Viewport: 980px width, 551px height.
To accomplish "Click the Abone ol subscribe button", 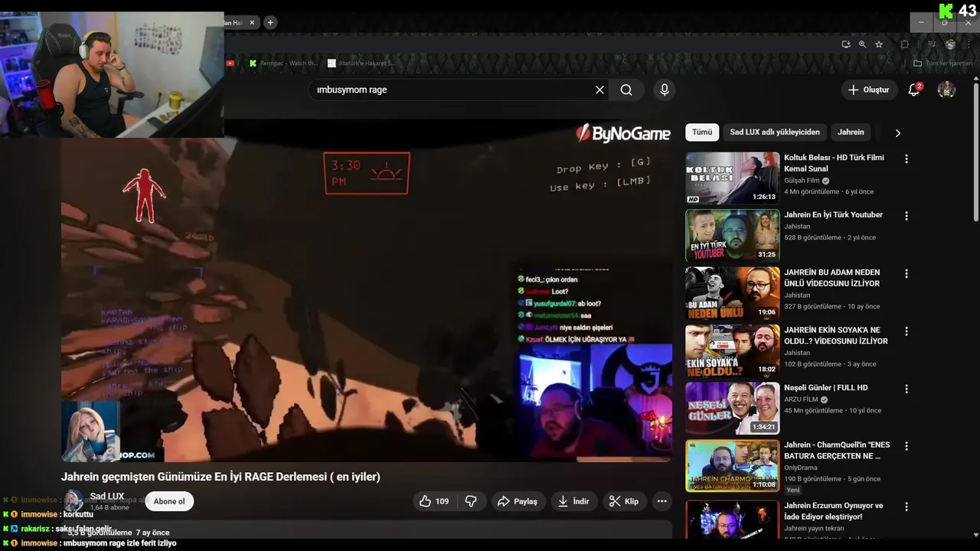I will [x=169, y=501].
